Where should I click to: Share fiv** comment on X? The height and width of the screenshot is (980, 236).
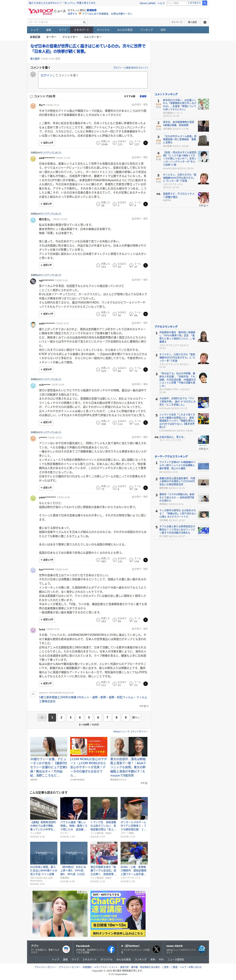[146, 143]
